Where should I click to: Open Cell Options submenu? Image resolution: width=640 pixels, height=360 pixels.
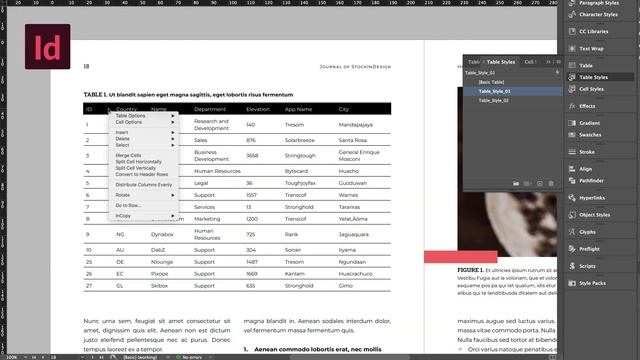(x=144, y=122)
